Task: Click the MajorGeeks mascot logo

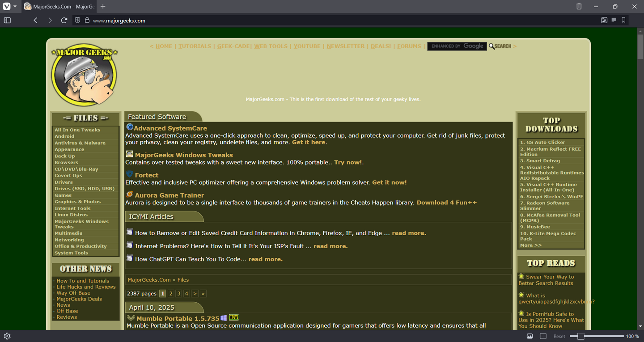Action: tap(84, 75)
